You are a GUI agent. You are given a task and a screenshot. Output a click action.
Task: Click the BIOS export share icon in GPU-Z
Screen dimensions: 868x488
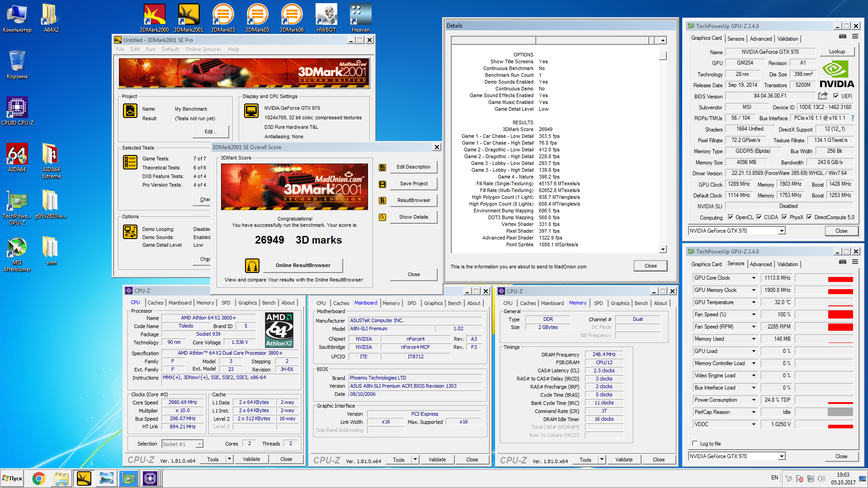pos(823,96)
